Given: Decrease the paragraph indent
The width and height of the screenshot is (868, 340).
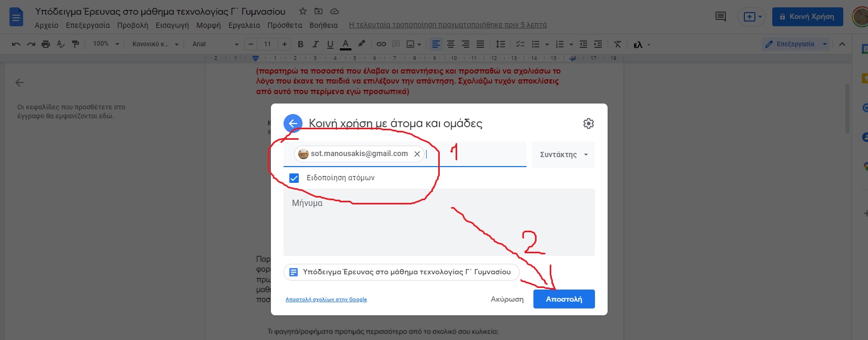Looking at the screenshot, I should (583, 44).
